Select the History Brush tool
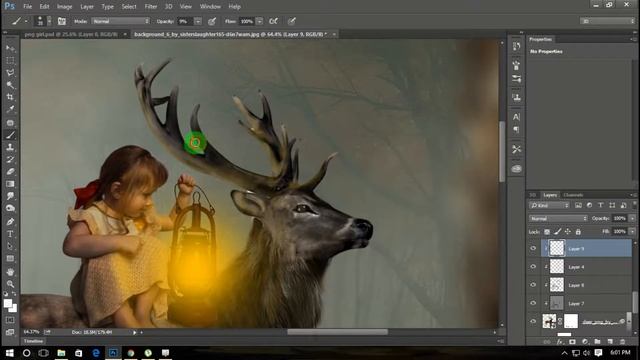Image resolution: width=640 pixels, height=360 pixels. tap(10, 160)
